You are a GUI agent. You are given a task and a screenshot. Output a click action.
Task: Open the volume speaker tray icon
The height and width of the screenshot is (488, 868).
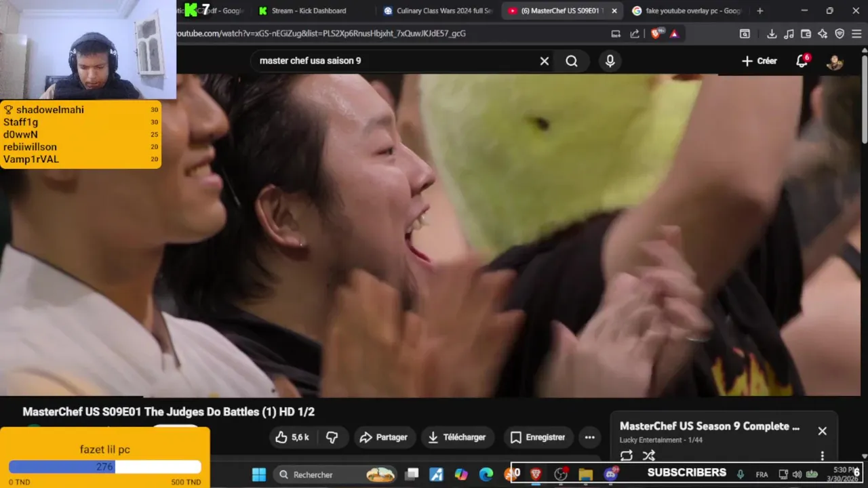(797, 474)
